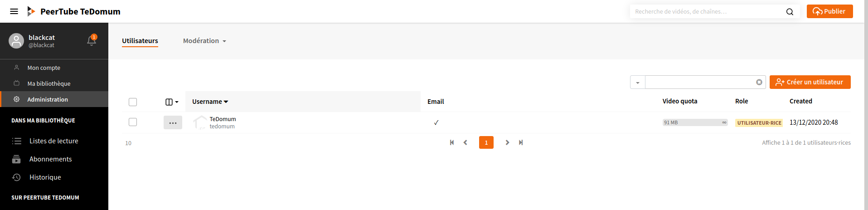Focus the video and channel search field
The width and height of the screenshot is (868, 210).
click(x=707, y=12)
